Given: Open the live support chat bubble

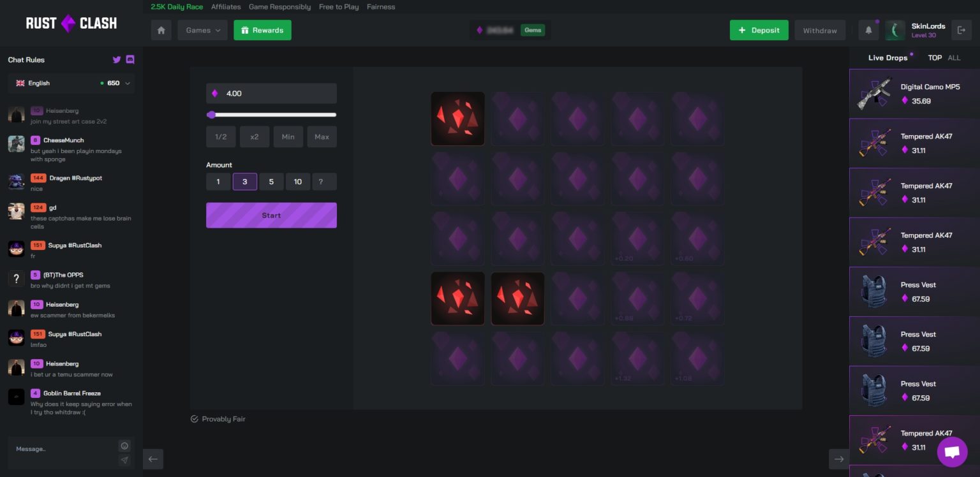Looking at the screenshot, I should pyautogui.click(x=952, y=452).
